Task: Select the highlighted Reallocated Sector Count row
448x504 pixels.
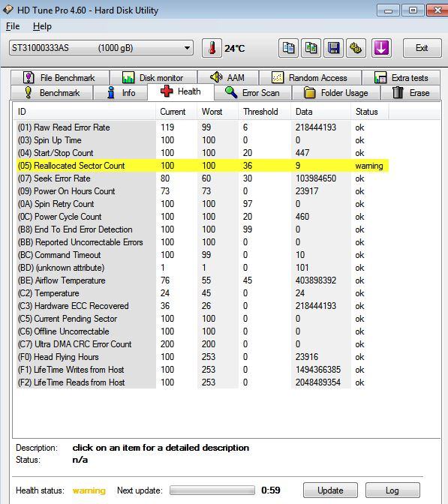Action: point(203,166)
